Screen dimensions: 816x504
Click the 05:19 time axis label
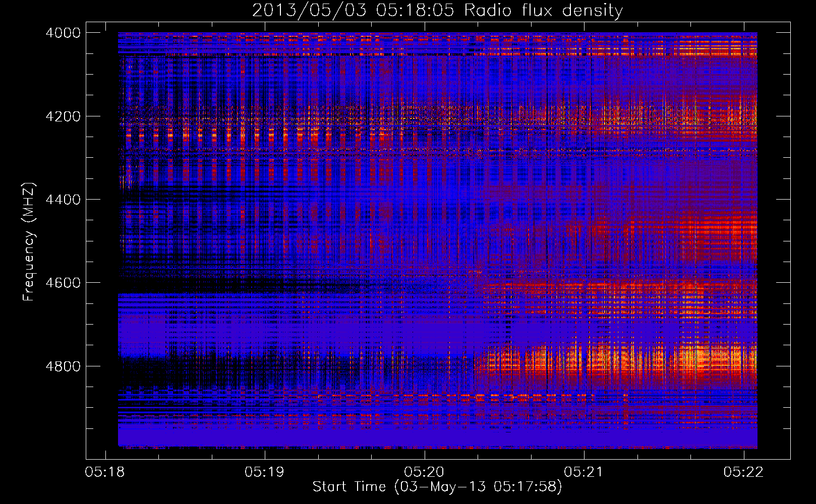264,472
